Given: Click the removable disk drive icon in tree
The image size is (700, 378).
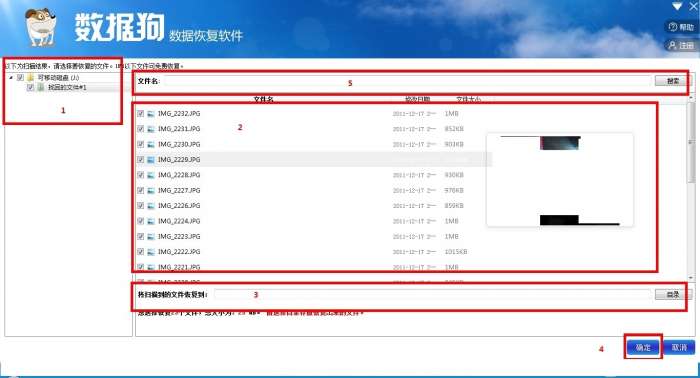Looking at the screenshot, I should click(30, 78).
